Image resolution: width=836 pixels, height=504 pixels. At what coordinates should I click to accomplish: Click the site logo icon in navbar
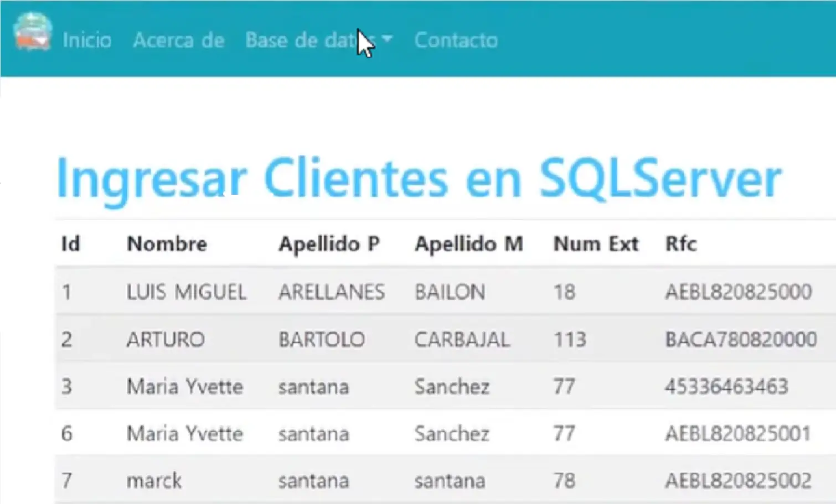coord(33,32)
